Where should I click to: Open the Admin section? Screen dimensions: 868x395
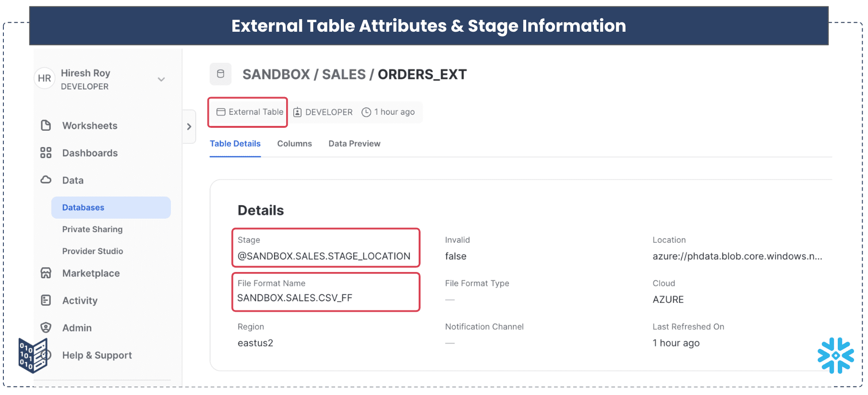coord(76,328)
